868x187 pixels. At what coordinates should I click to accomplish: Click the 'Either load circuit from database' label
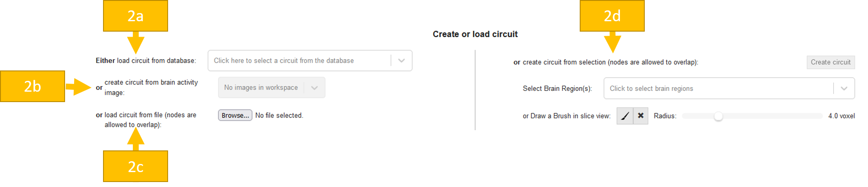(x=146, y=61)
